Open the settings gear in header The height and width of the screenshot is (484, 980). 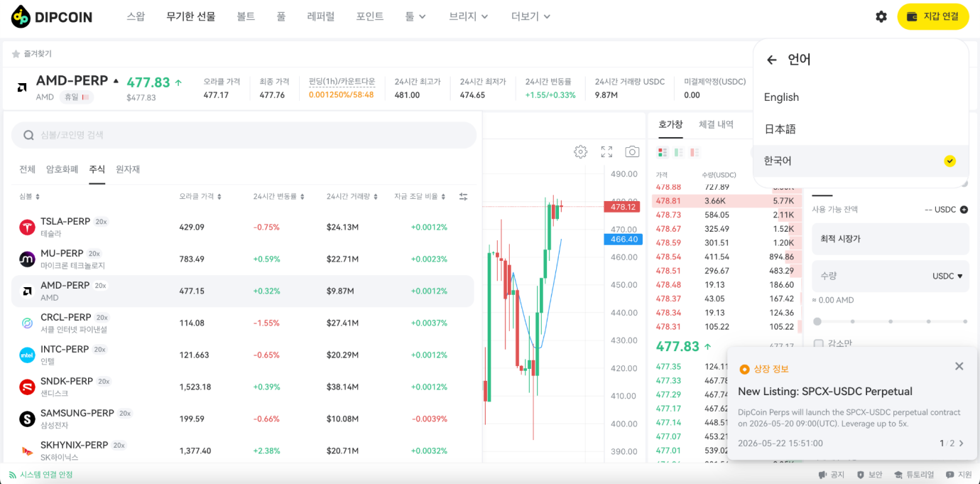tap(881, 16)
